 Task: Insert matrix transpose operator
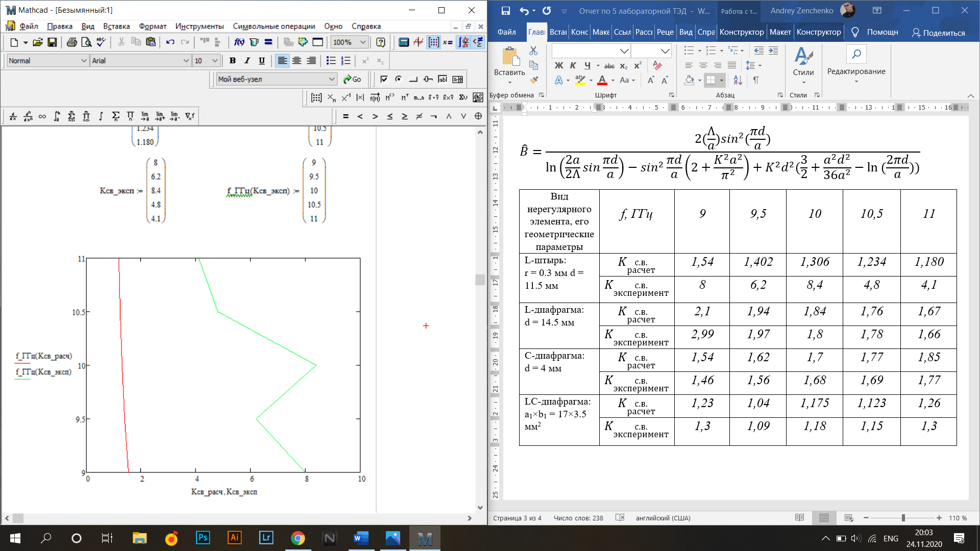point(404,97)
